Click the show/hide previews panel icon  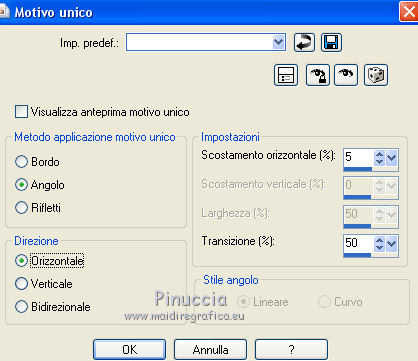[286, 75]
